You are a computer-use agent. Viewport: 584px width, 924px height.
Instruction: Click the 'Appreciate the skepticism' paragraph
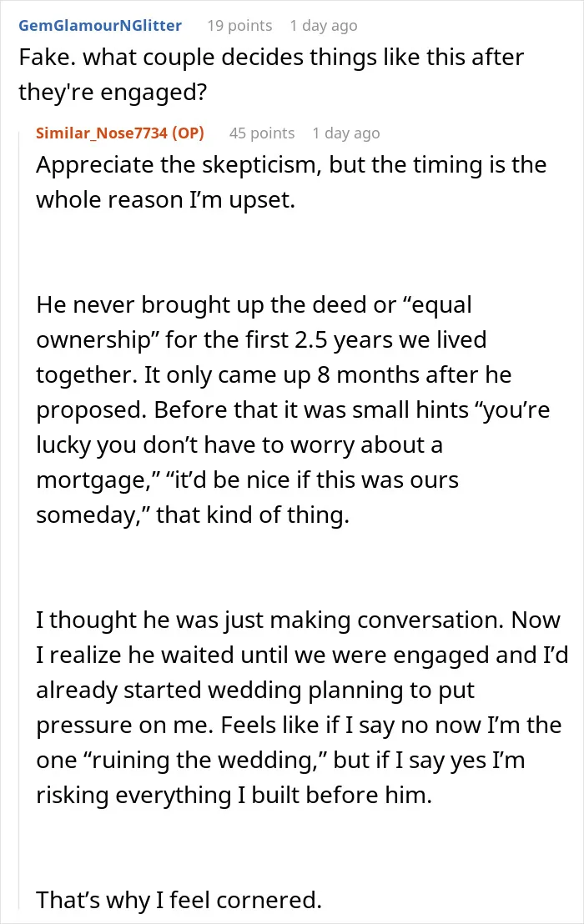tap(291, 182)
